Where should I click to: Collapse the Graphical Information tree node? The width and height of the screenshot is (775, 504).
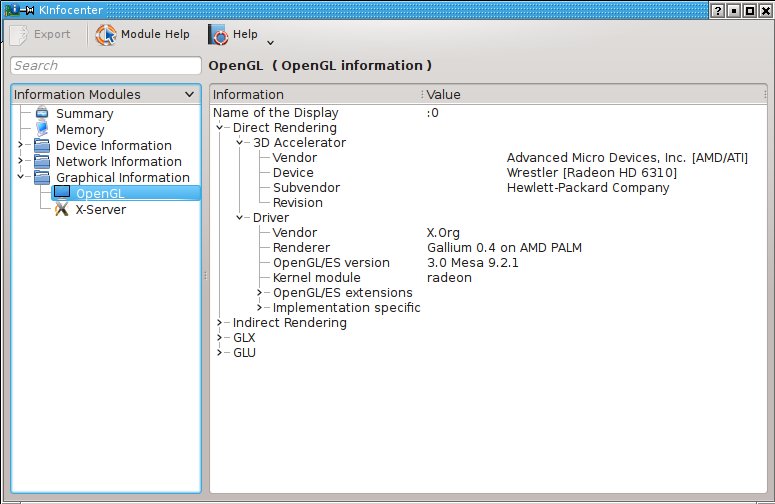point(20,178)
